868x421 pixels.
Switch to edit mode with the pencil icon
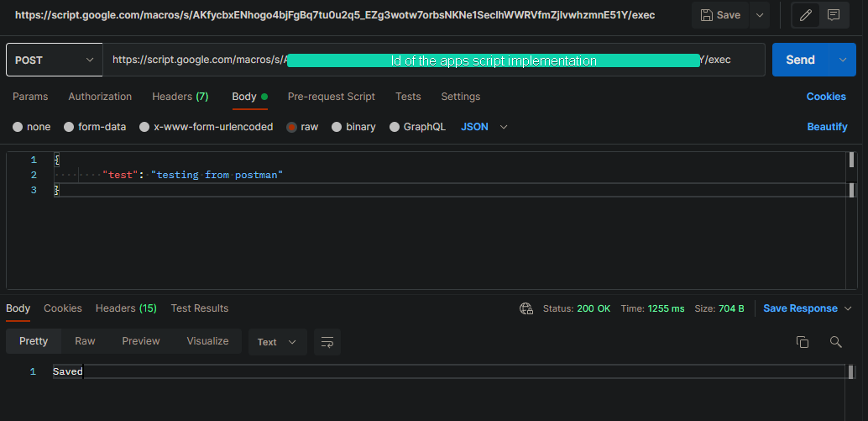pos(805,15)
